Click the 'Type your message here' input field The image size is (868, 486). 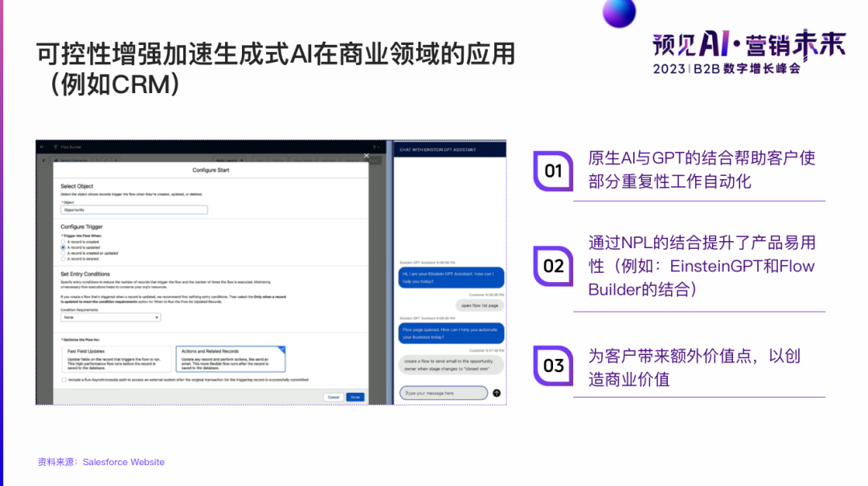coord(444,393)
